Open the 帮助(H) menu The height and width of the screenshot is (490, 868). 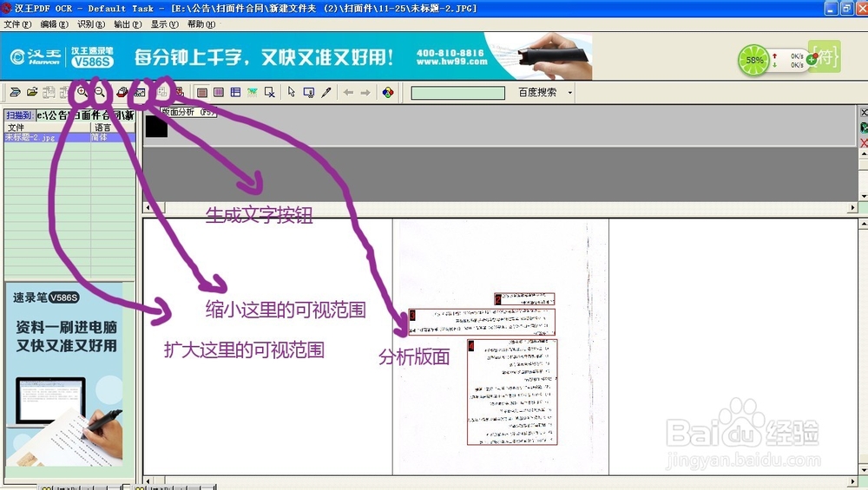(201, 24)
